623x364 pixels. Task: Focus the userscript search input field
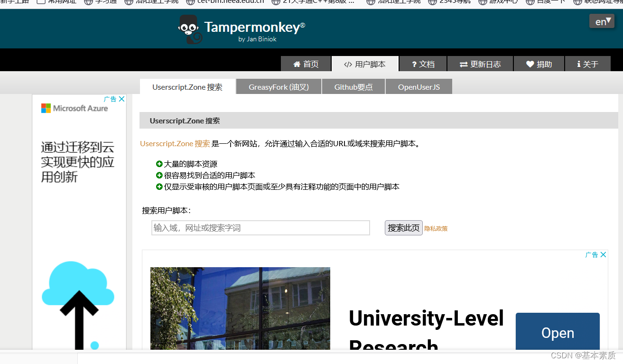[260, 228]
